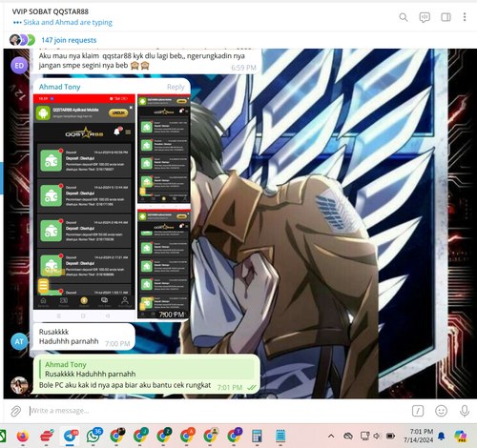Click the attach file paperclip icon

(x=15, y=411)
